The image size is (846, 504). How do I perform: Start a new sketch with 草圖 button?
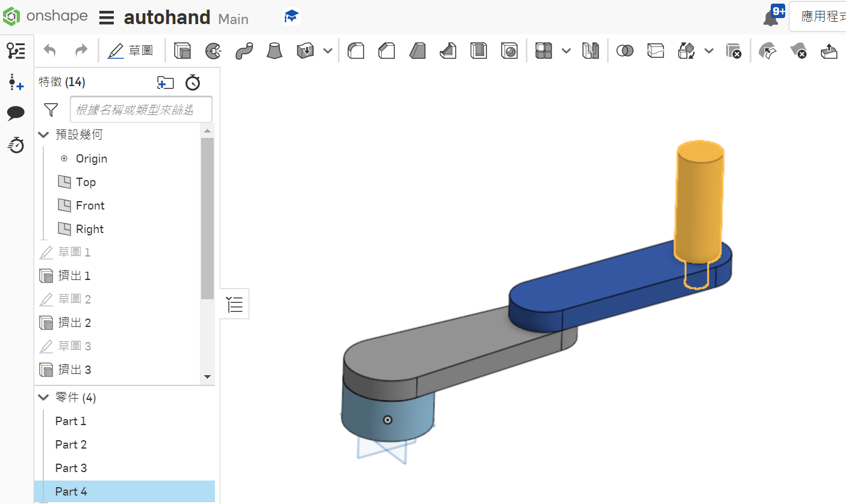[x=130, y=51]
